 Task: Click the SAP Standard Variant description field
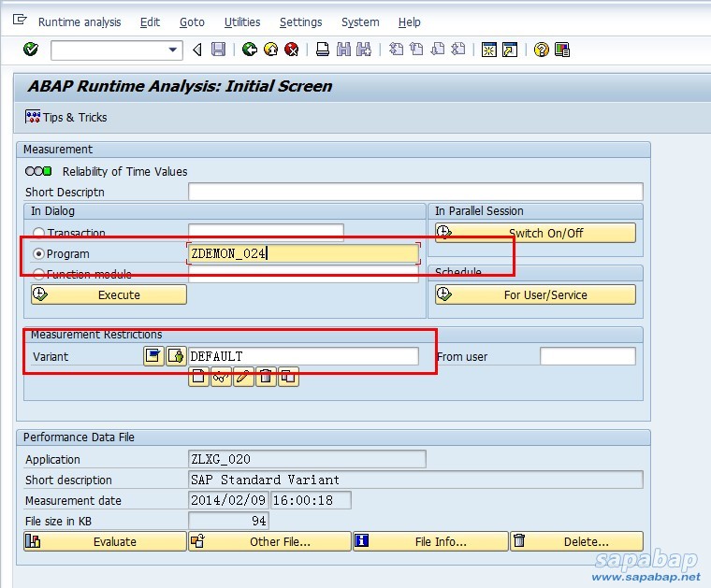pyautogui.click(x=415, y=480)
